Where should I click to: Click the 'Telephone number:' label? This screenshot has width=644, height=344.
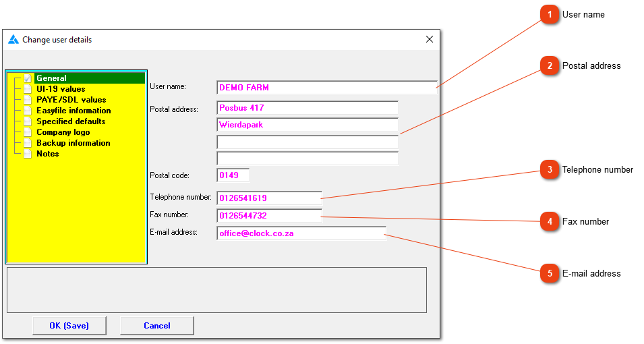coord(181,197)
